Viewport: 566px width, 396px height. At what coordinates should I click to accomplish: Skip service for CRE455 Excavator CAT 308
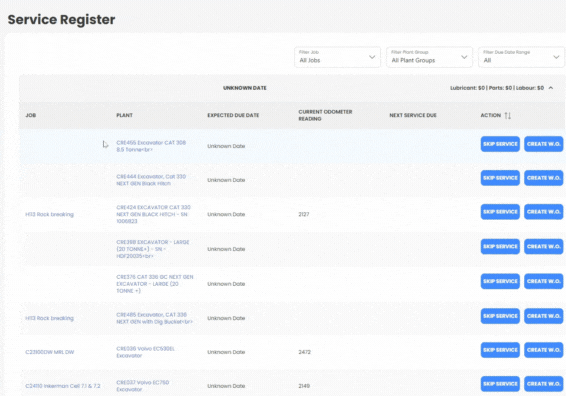[500, 144]
